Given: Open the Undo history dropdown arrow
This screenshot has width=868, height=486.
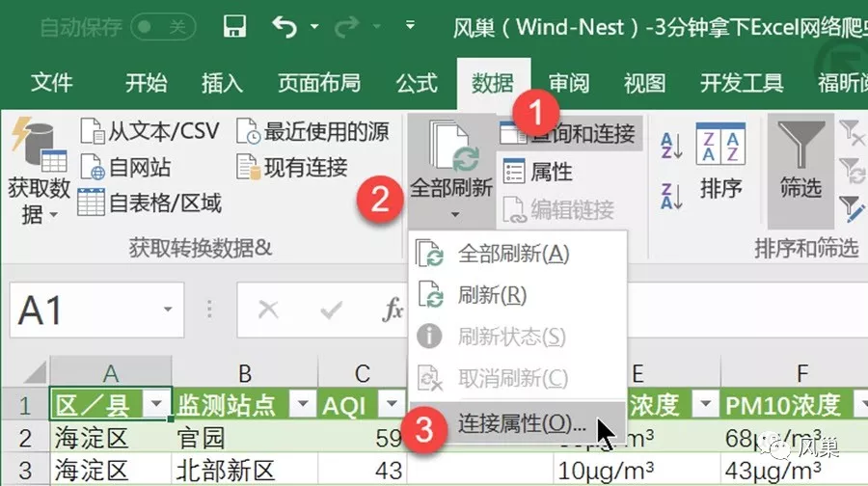Looking at the screenshot, I should coord(313,26).
